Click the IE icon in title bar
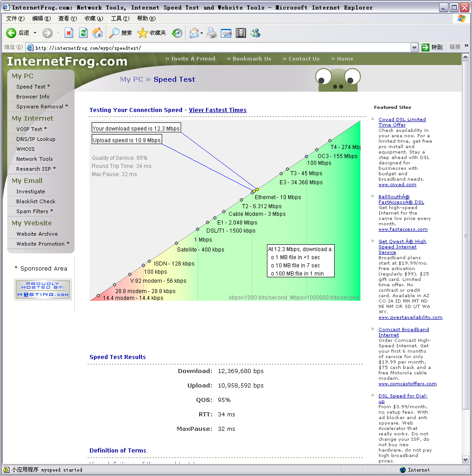This screenshot has width=472, height=476. (6, 7)
